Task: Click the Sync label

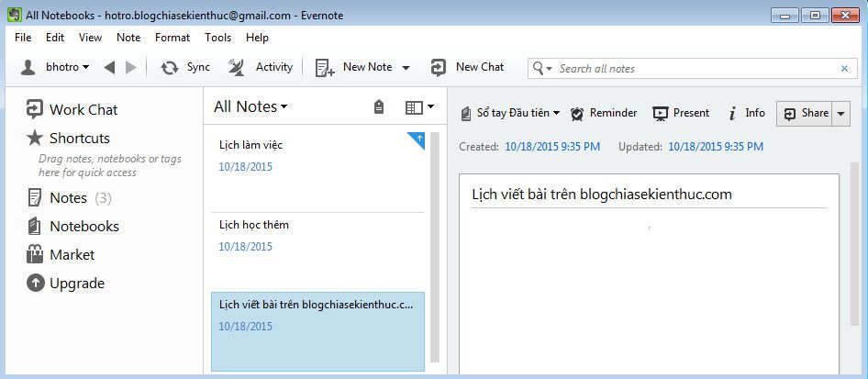Action: (x=198, y=67)
